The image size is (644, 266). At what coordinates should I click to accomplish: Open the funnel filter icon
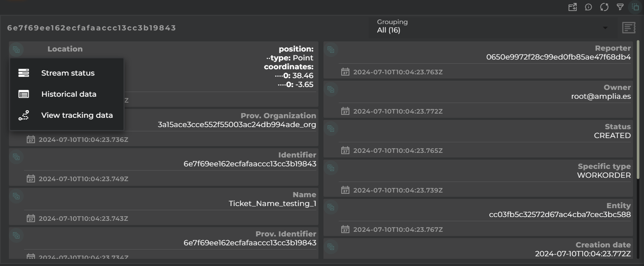point(620,7)
